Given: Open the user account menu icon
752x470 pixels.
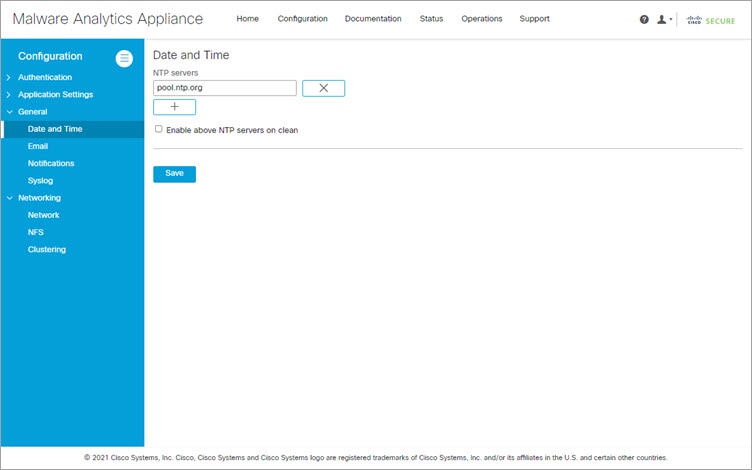Looking at the screenshot, I should pos(661,19).
